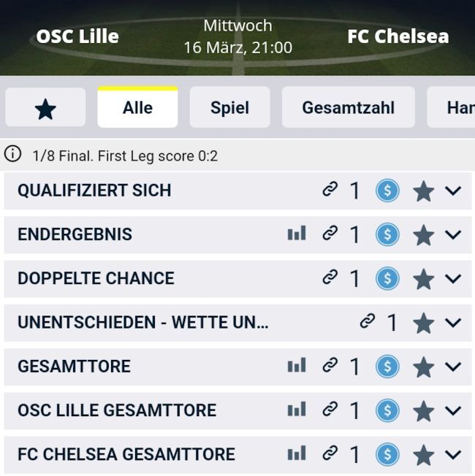Click the info icon beside first leg score

point(12,154)
